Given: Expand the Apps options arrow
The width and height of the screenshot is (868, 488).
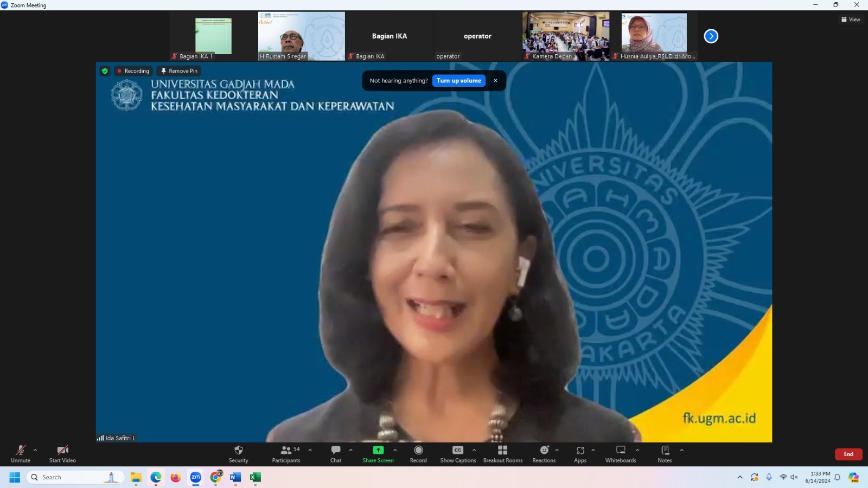Looking at the screenshot, I should (593, 450).
